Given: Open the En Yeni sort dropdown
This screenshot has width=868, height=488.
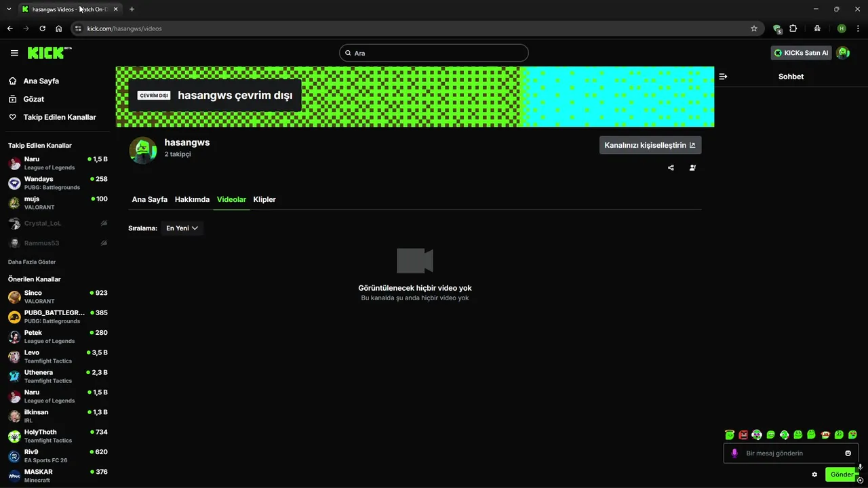Looking at the screenshot, I should click(182, 228).
